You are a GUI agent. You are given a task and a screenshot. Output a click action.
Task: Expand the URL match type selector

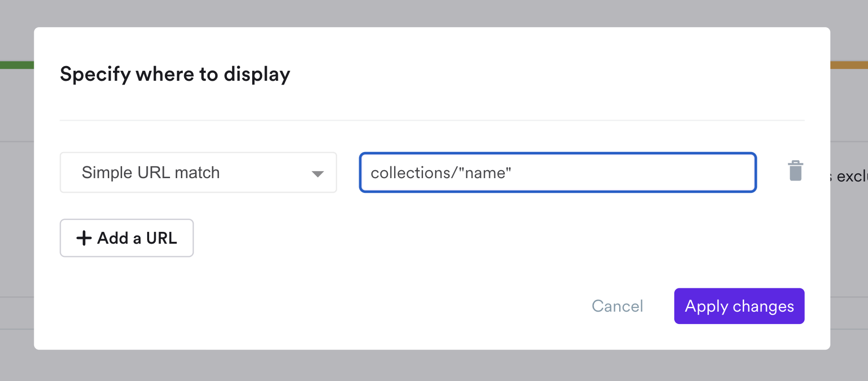[198, 172]
